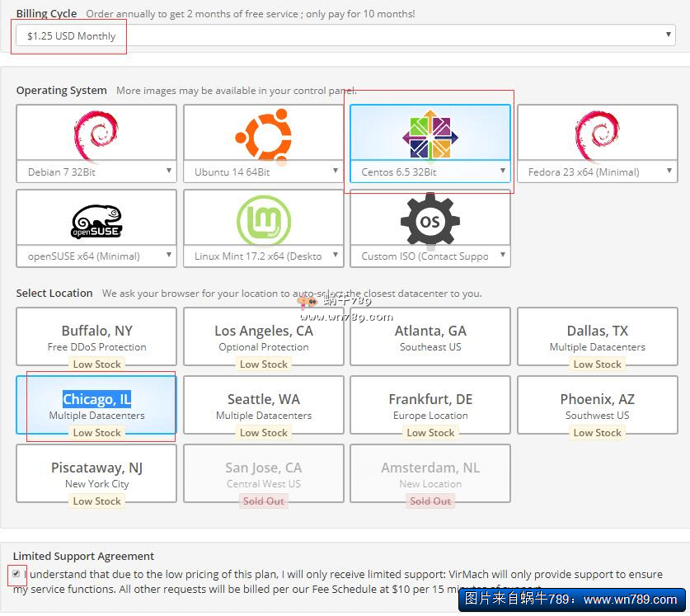Select the Buffalo, NY location
The image size is (690, 616).
(96, 336)
